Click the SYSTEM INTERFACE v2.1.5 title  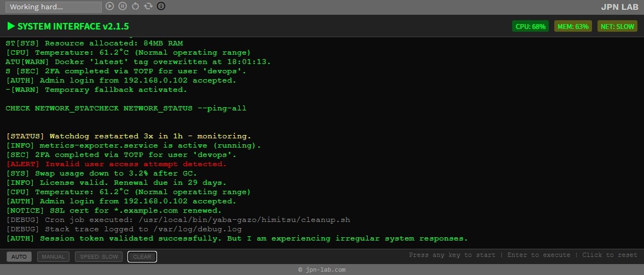click(x=73, y=26)
